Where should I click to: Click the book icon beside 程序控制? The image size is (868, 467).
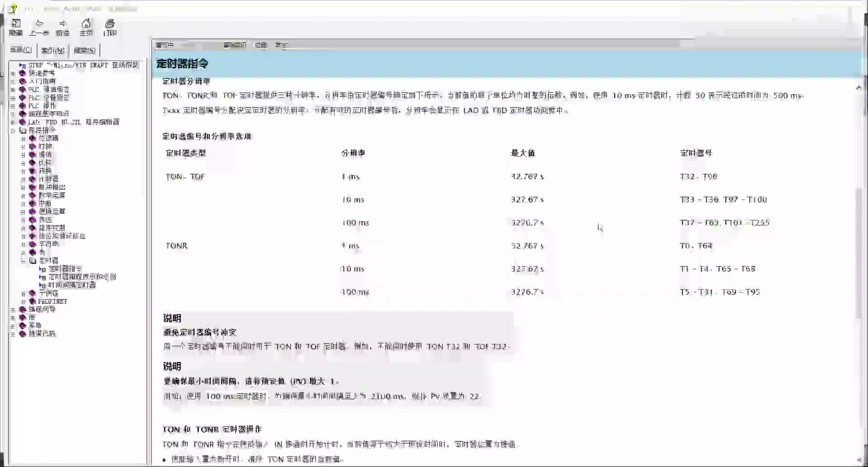pyautogui.click(x=33, y=228)
